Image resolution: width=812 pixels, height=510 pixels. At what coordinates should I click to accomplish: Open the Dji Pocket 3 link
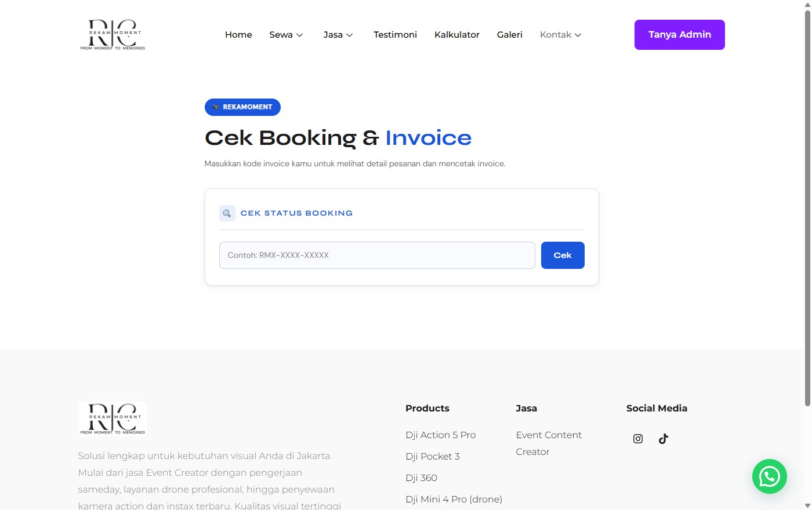click(x=433, y=456)
